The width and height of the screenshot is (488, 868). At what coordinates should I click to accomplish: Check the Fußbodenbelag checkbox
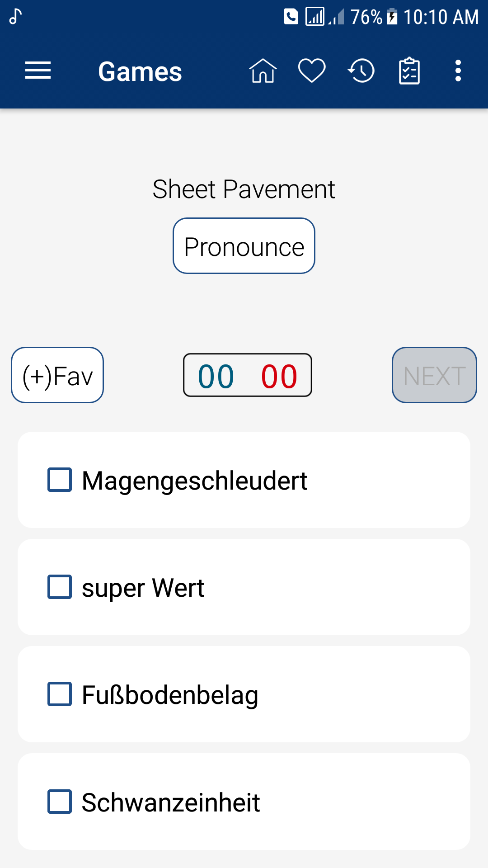tap(60, 694)
